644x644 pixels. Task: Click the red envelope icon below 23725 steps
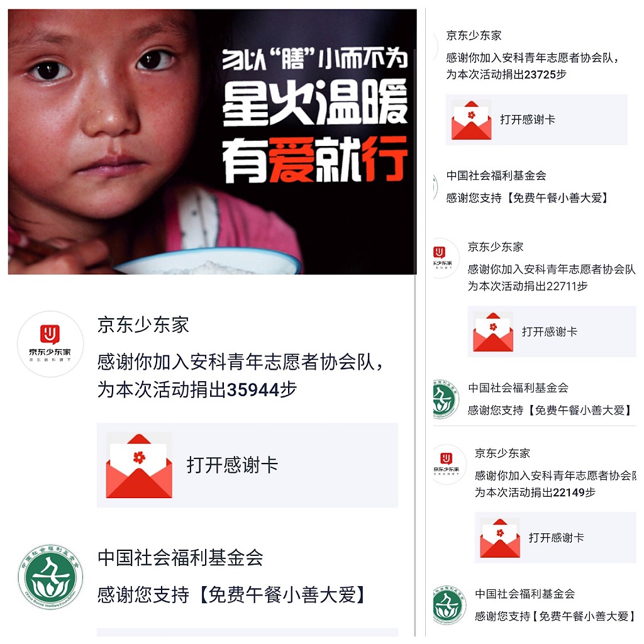[471, 120]
